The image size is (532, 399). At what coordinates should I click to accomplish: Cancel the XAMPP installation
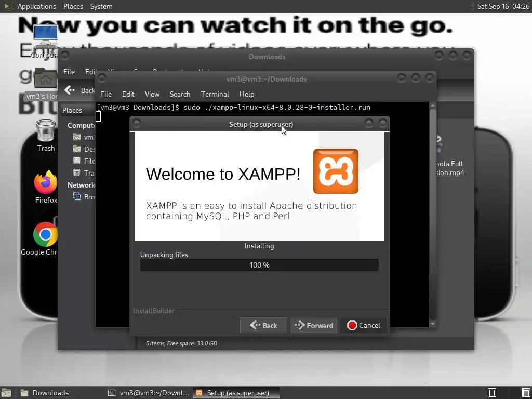tap(364, 325)
